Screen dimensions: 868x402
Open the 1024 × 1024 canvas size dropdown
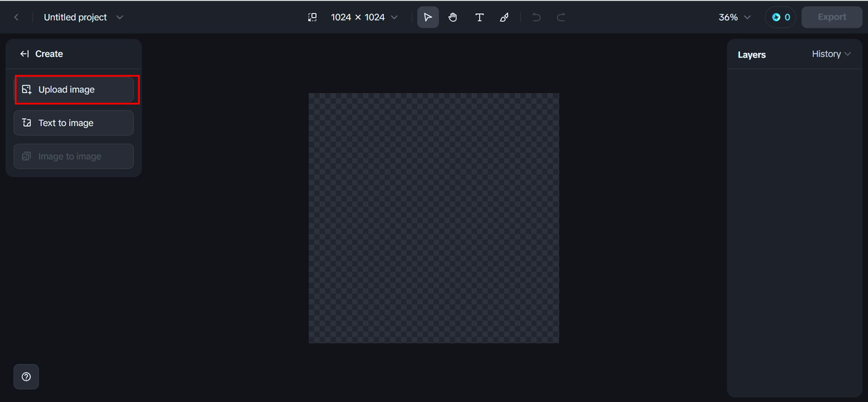coord(364,18)
